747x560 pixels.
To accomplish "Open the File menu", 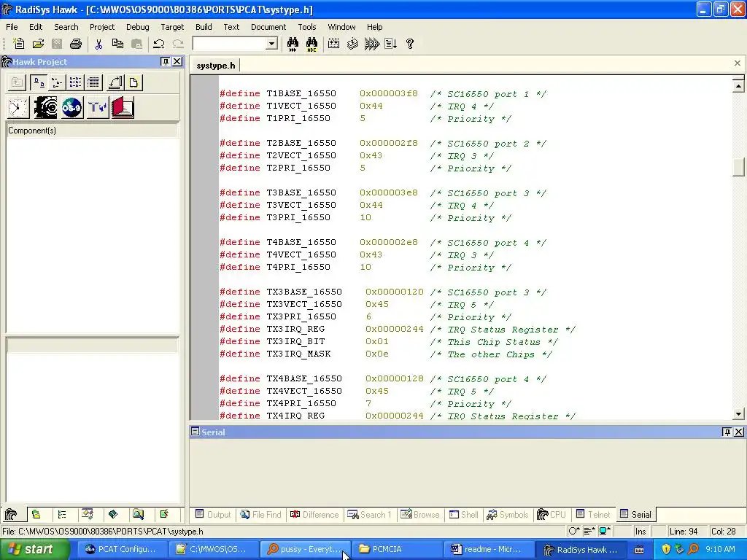I will (12, 27).
